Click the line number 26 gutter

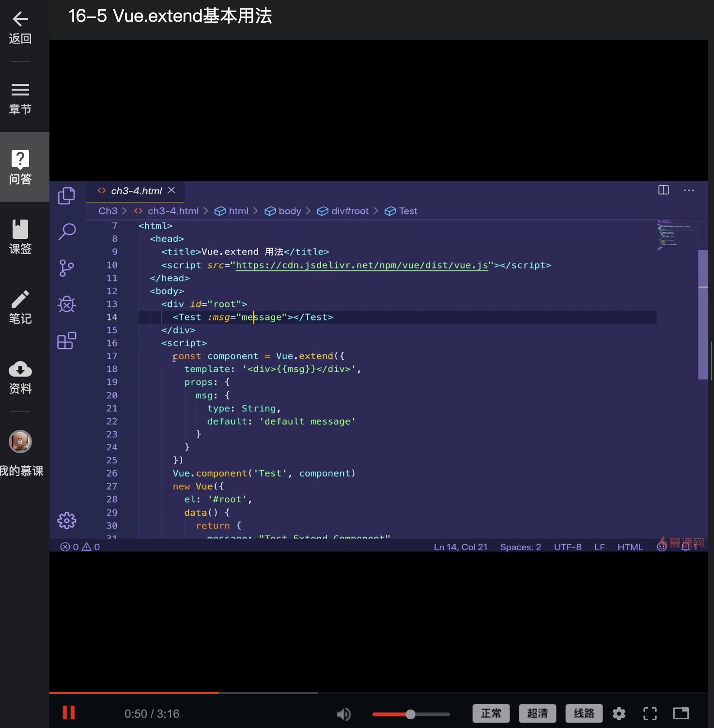point(112,473)
